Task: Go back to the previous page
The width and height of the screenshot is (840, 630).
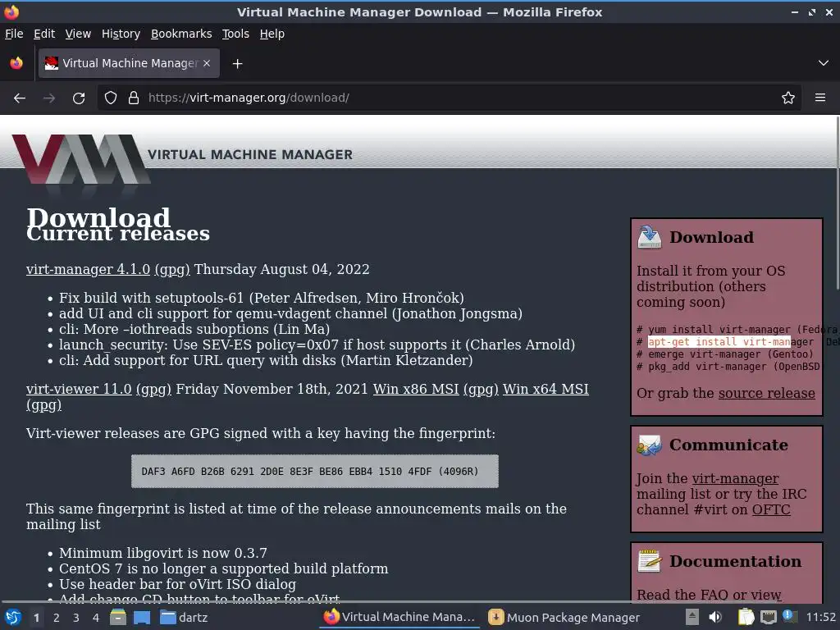Action: tap(20, 98)
